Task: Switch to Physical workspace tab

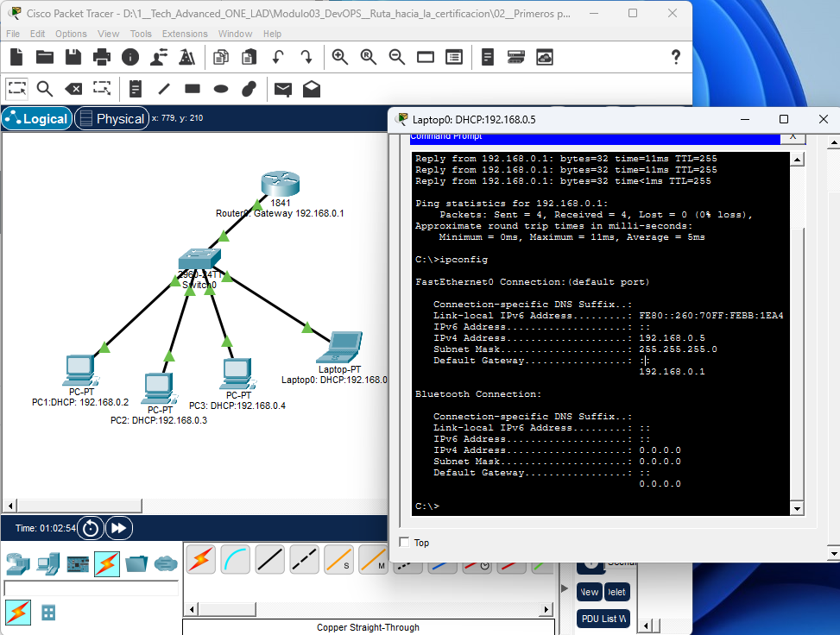Action: click(x=112, y=118)
